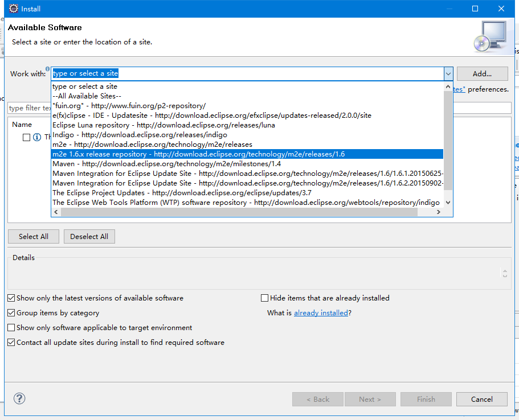519x420 pixels.
Task: Click dropdown list scroll up arrow
Action: point(448,87)
